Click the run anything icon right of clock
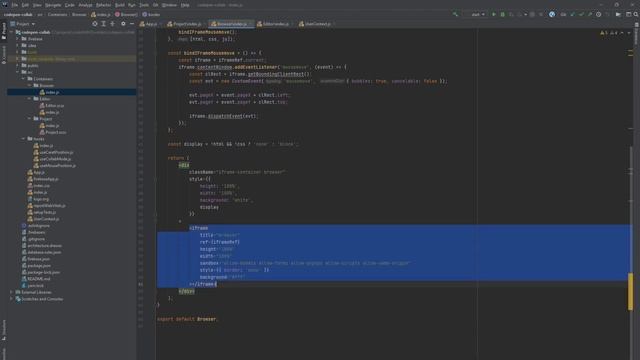Viewport: 640px width, 360px height. (x=618, y=14)
